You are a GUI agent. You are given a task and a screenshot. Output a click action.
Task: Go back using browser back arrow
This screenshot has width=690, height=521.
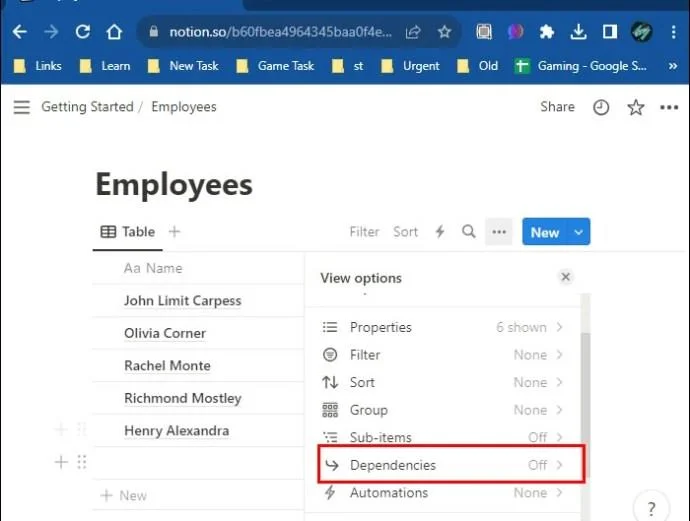(20, 32)
